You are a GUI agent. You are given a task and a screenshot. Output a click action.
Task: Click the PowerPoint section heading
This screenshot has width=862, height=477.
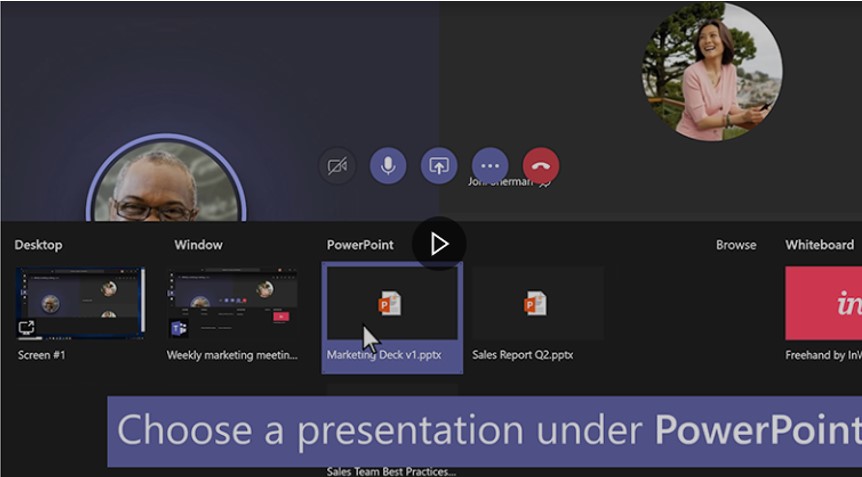[x=360, y=245]
